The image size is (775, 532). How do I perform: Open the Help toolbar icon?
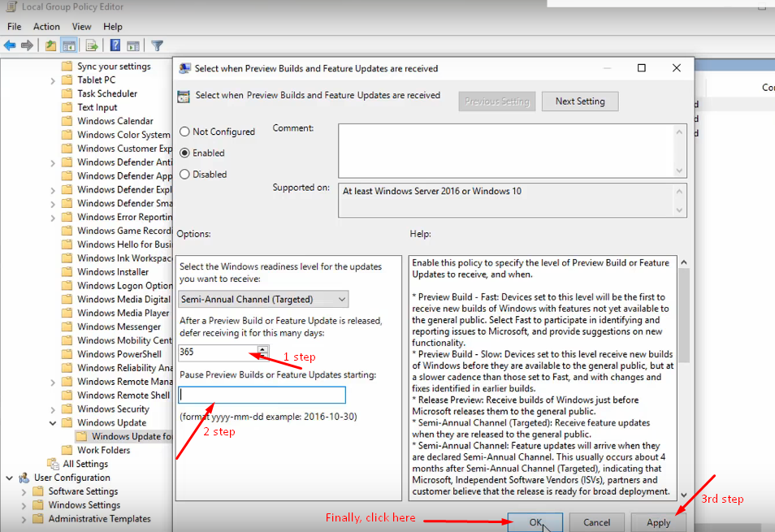115,45
